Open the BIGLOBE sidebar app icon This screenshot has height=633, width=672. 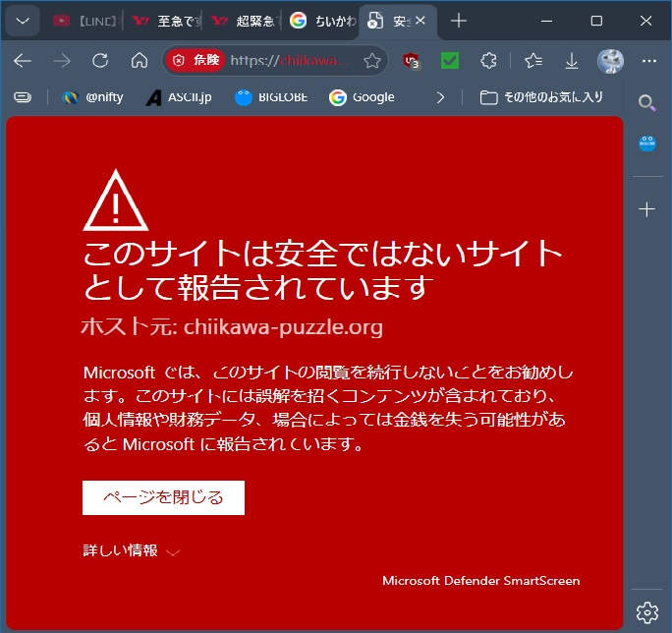pos(647,144)
